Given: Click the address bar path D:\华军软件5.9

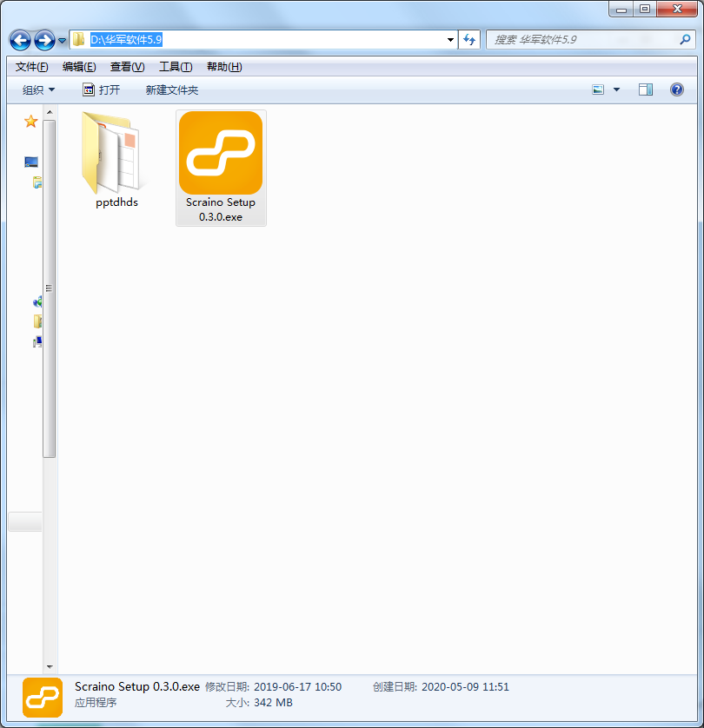Looking at the screenshot, I should 126,39.
